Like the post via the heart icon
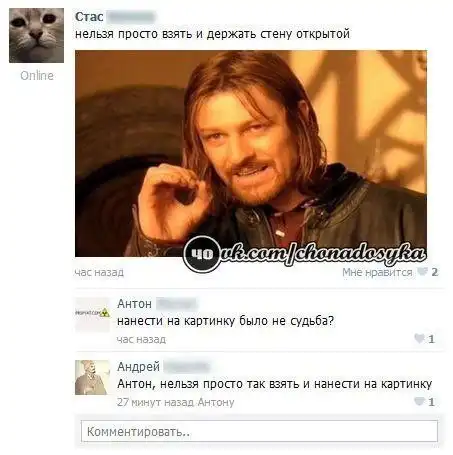This screenshot has height=455, width=453. (422, 272)
